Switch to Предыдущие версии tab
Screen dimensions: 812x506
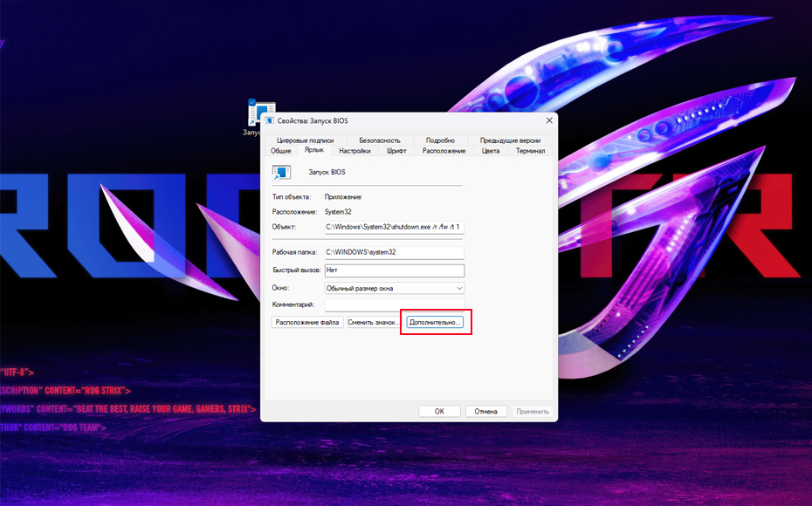510,140
